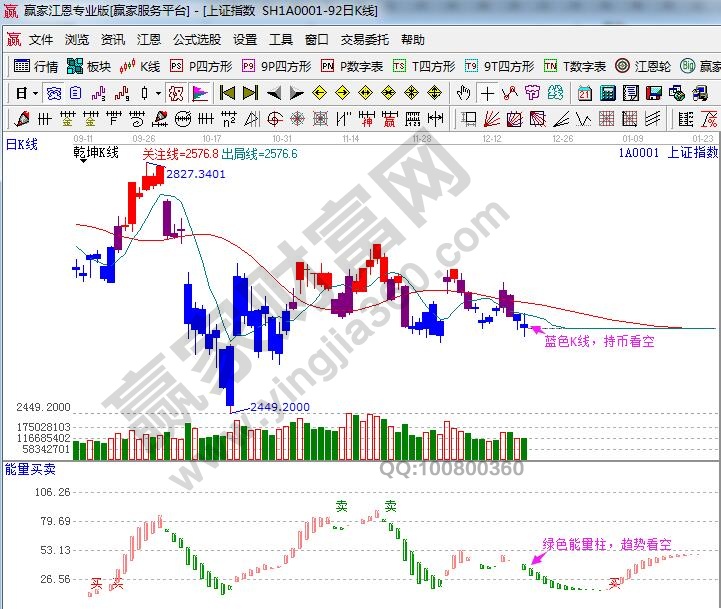Expand the 日 period dropdown arrow
This screenshot has height=609, width=721.
click(36, 93)
